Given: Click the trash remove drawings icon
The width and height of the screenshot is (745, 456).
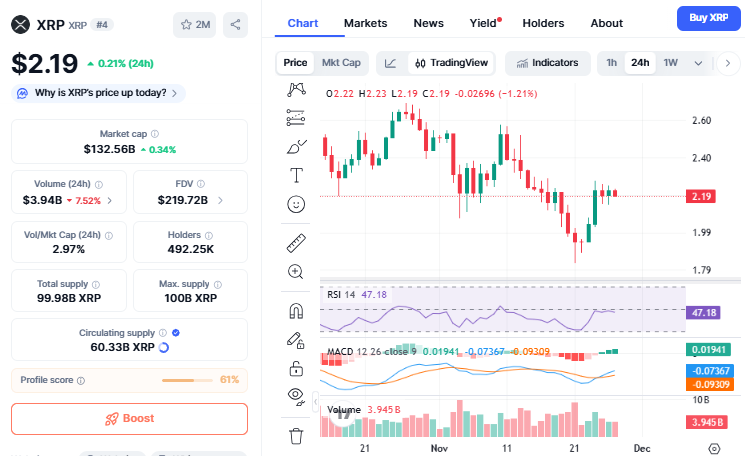Looking at the screenshot, I should [x=296, y=436].
